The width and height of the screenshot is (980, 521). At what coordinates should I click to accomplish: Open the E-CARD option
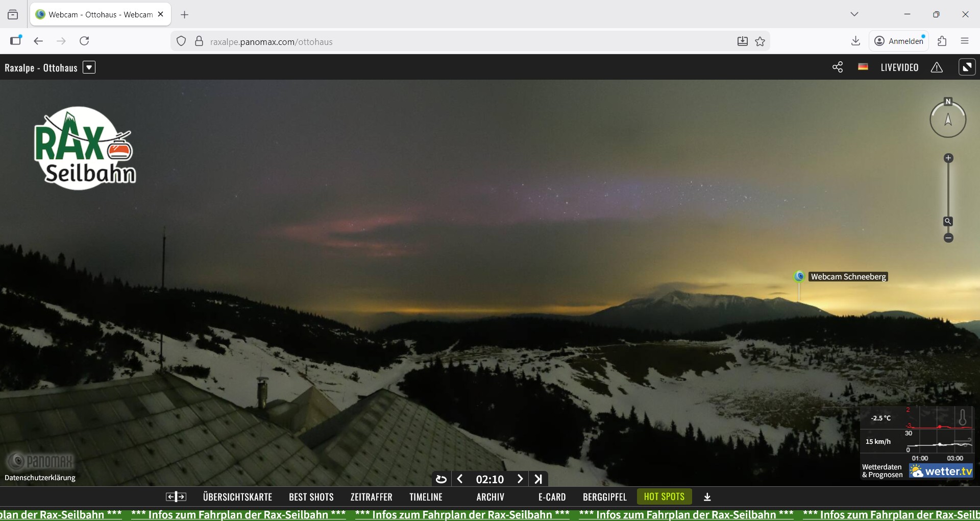point(552,497)
